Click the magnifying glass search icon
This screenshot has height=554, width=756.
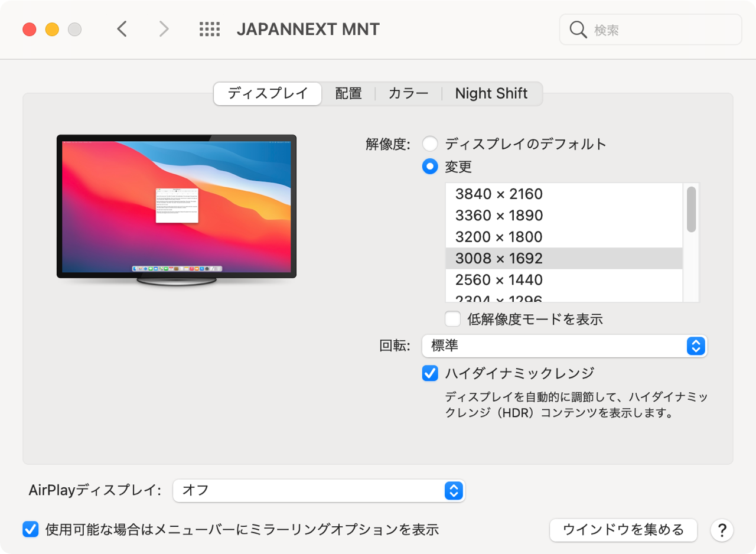(x=578, y=30)
